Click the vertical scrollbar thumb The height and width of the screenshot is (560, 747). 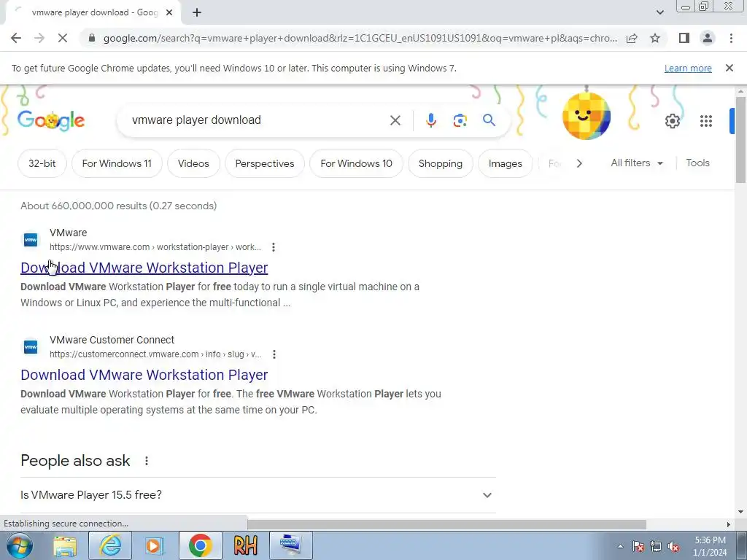[x=740, y=139]
